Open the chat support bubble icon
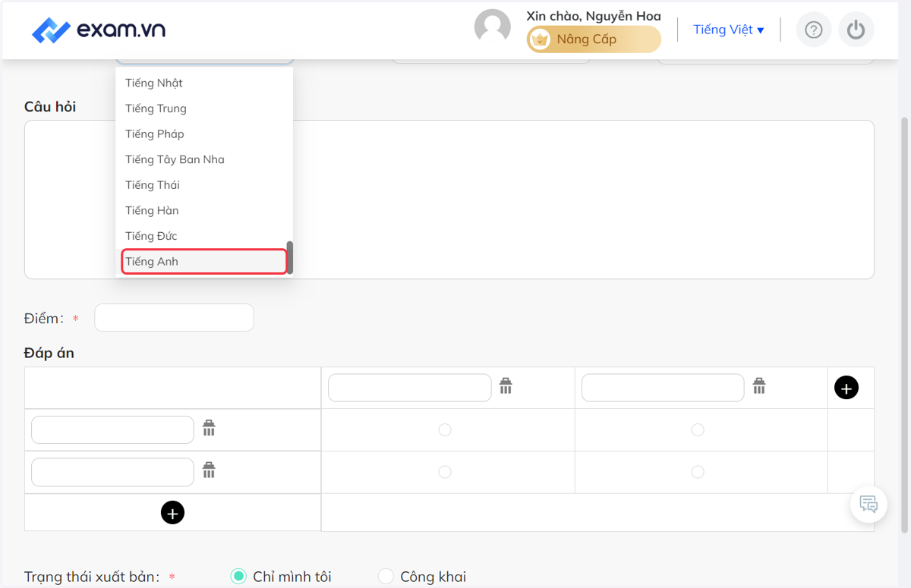Viewport: 911px width, 588px height. (x=868, y=504)
